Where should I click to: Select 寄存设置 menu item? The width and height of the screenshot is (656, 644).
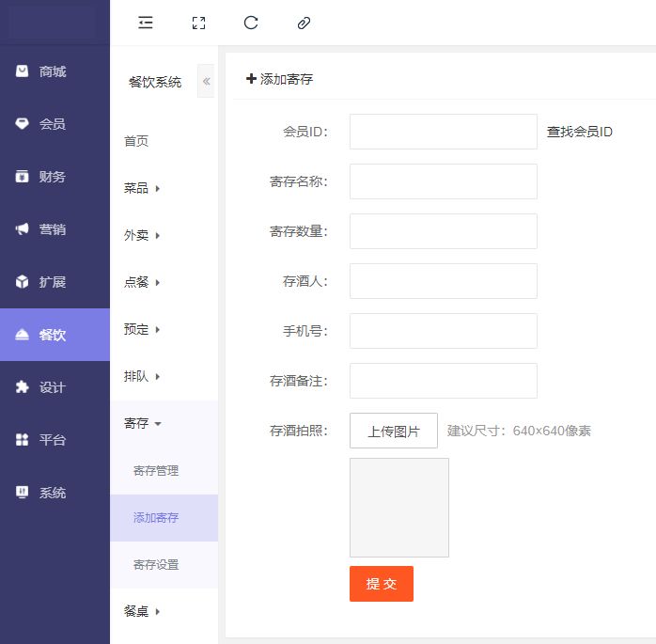(156, 565)
